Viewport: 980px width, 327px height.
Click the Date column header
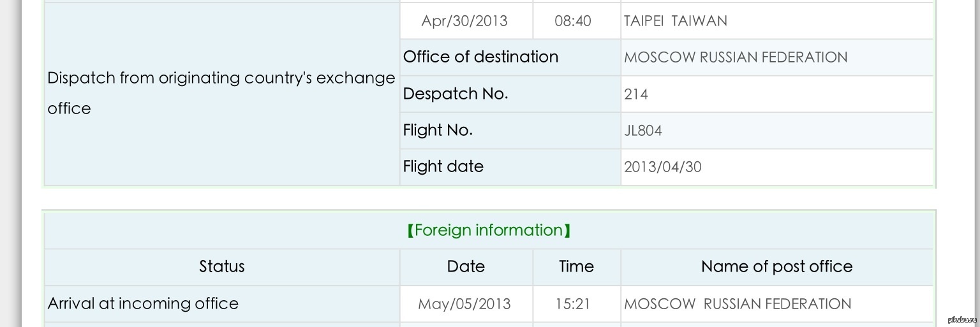[x=466, y=266]
